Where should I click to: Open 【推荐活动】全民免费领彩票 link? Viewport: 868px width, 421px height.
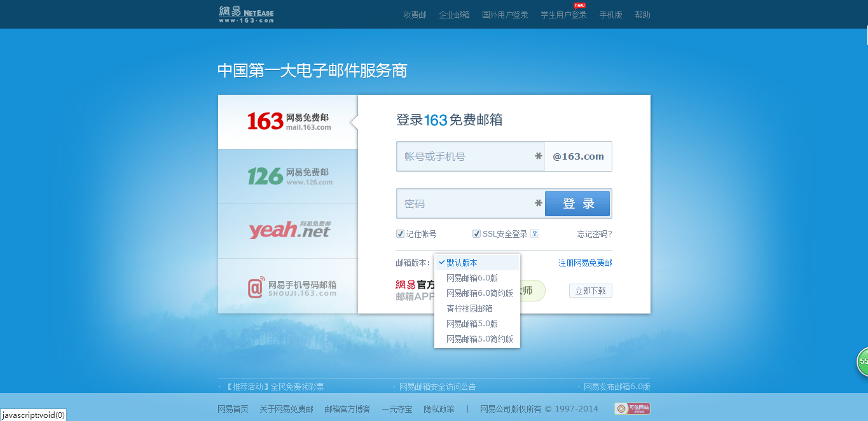click(x=275, y=387)
